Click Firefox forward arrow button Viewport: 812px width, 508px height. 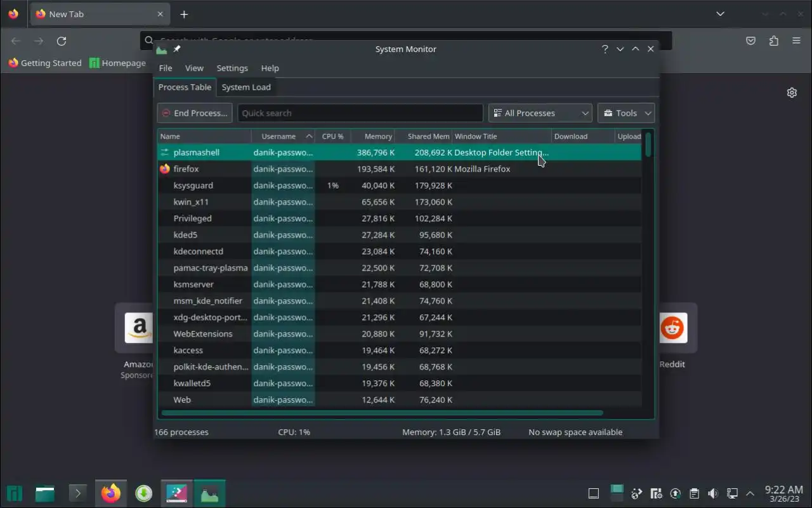[x=39, y=41]
